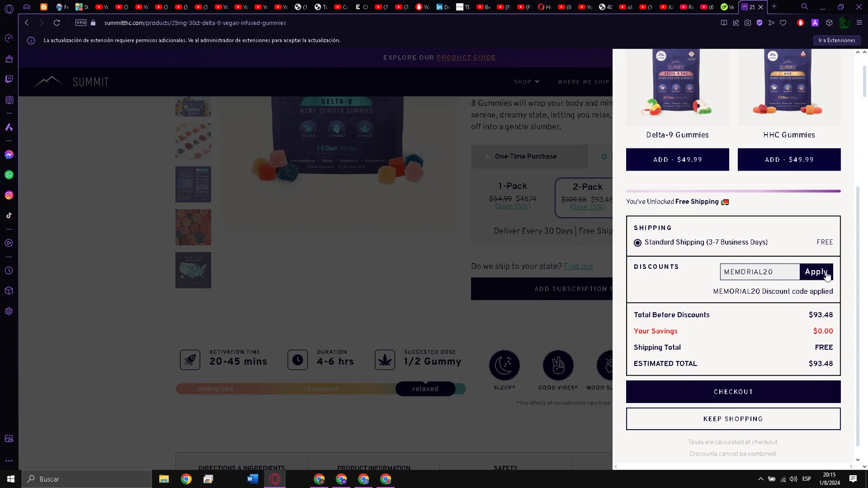Expand the SHOP dropdown menu

click(527, 82)
